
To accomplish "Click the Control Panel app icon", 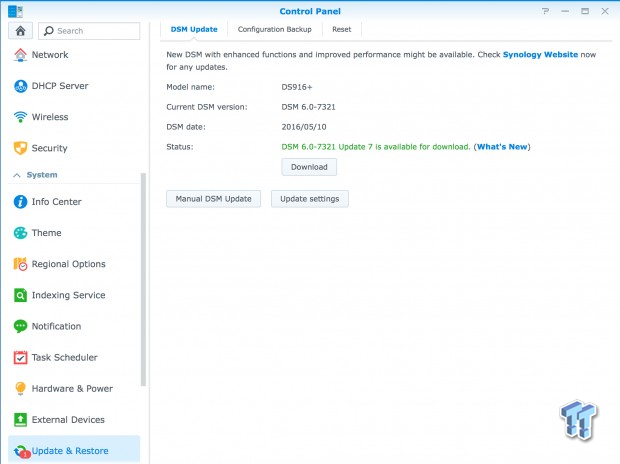I will pyautogui.click(x=15, y=11).
